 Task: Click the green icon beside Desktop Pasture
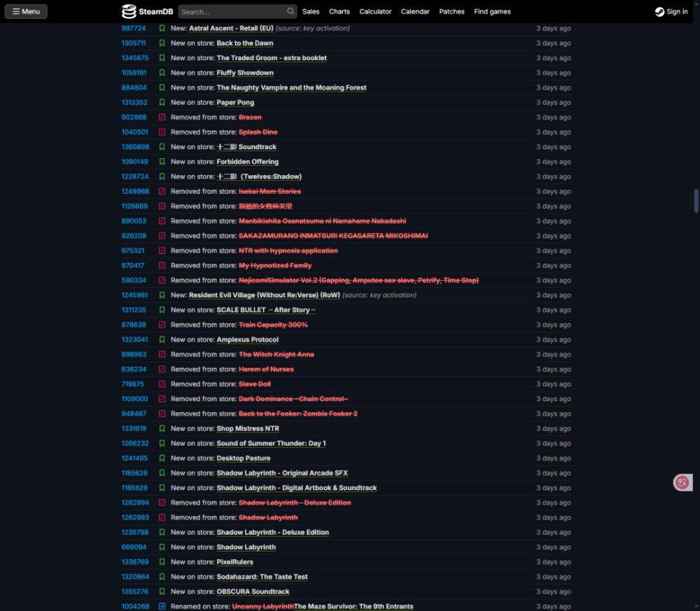tap(162, 458)
